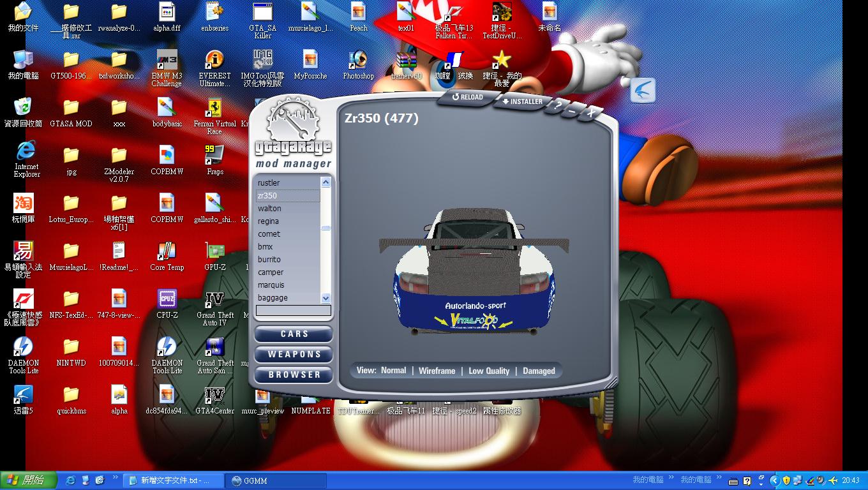868x490 pixels.
Task: Select the 我的電腦 desktop icon
Action: coord(23,64)
